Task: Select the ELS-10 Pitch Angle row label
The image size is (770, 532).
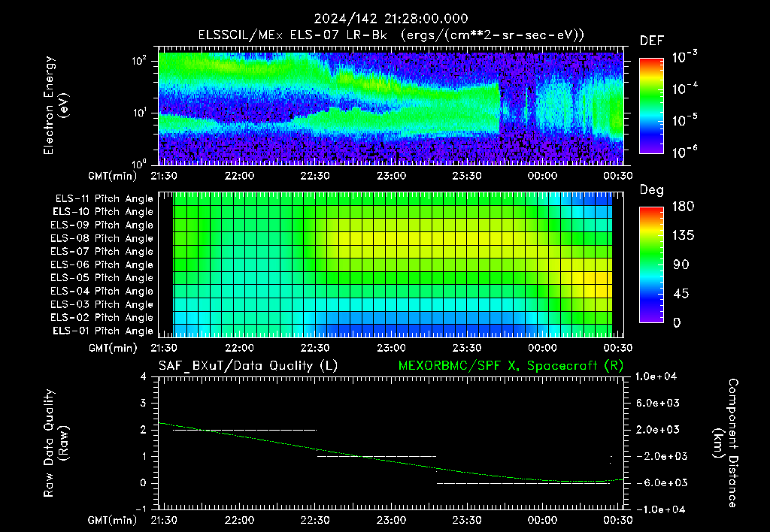Action: tap(102, 212)
